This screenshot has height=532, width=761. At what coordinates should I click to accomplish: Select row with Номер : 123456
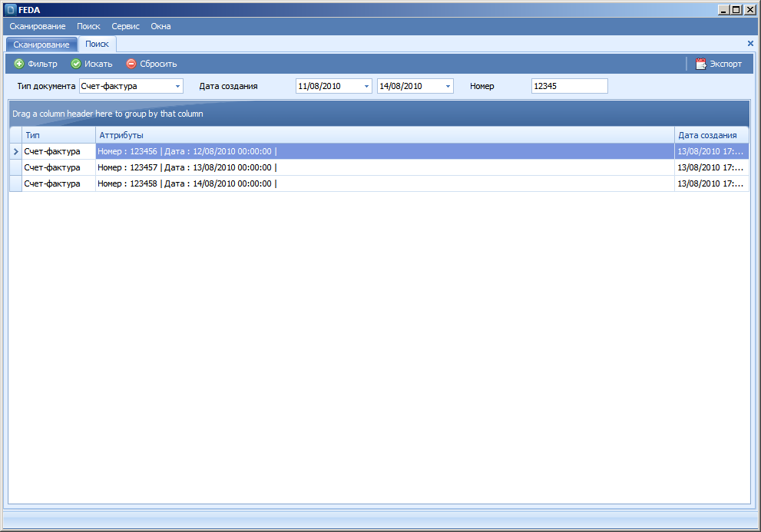[385, 151]
